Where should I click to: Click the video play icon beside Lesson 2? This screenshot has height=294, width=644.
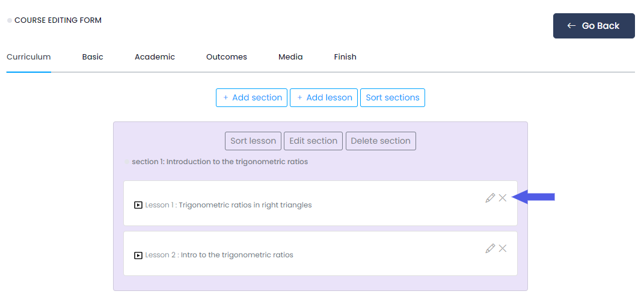pos(138,255)
